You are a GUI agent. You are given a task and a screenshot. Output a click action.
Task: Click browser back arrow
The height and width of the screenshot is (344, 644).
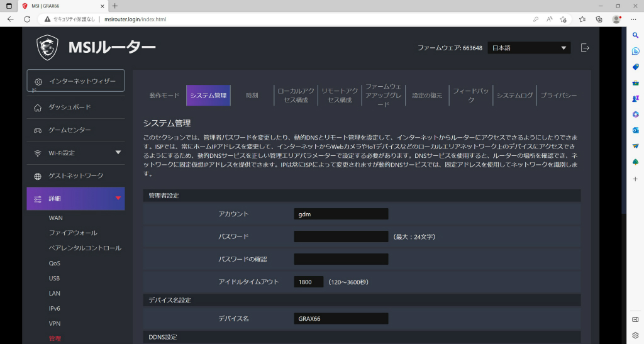tap(11, 19)
